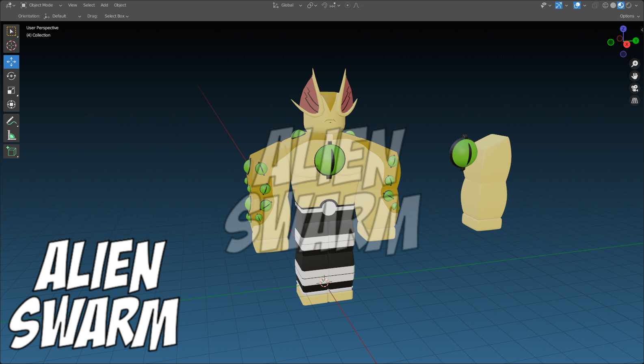Open the Select Box drag dropdown
The height and width of the screenshot is (364, 644).
click(117, 16)
